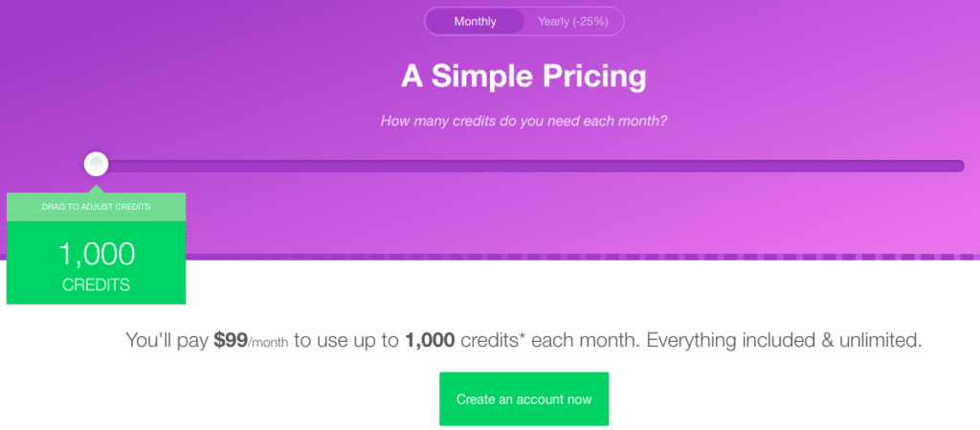This screenshot has width=980, height=430.
Task: Switch to Yearly (-25%) billing
Action: point(572,22)
